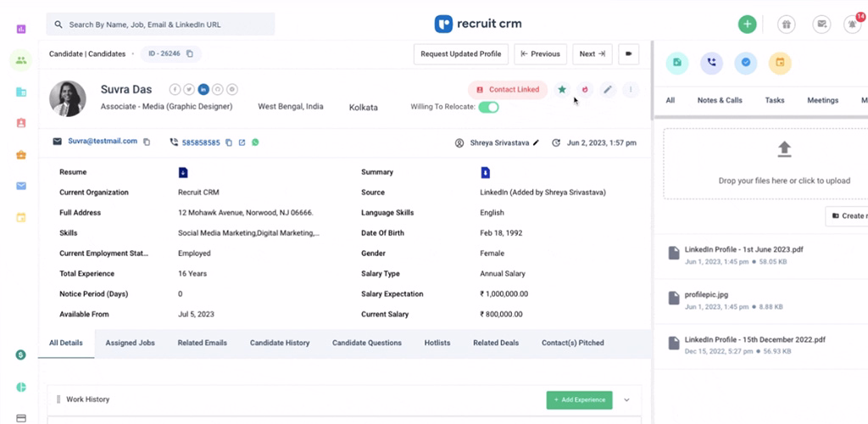Open the Email envelope icon in sidebar
Image resolution: width=868 pixels, height=424 pixels.
click(21, 186)
